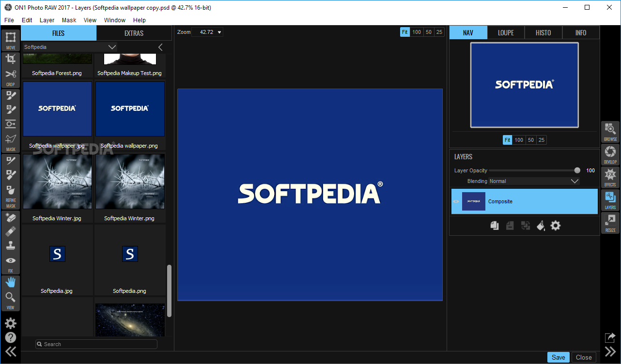The height and width of the screenshot is (364, 621).
Task: Select the Masking Brush tool
Action: pos(11,95)
